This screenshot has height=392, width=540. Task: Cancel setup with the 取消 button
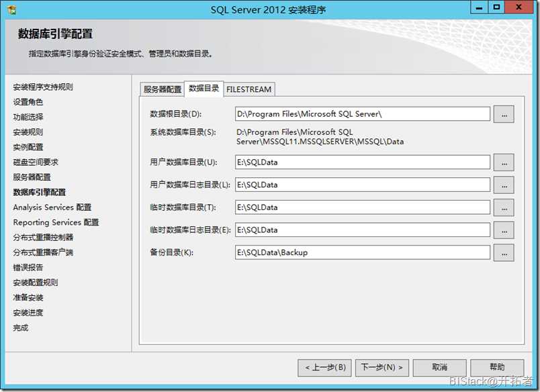(439, 368)
